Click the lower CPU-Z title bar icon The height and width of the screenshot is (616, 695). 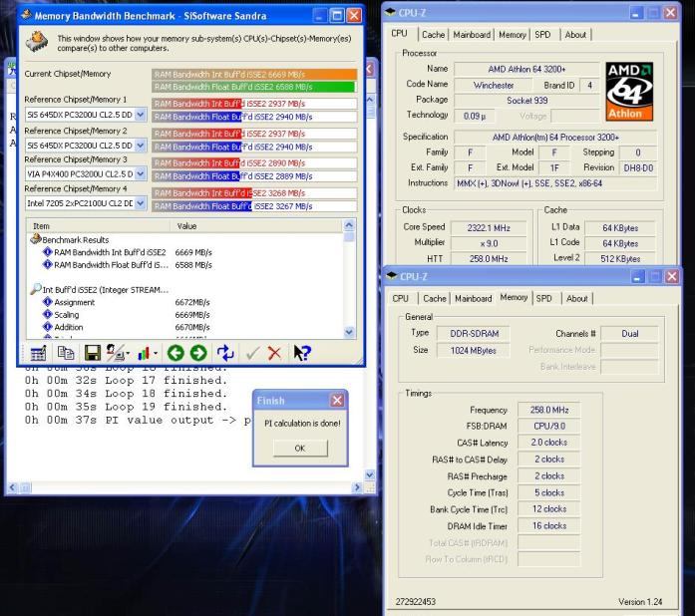(392, 276)
